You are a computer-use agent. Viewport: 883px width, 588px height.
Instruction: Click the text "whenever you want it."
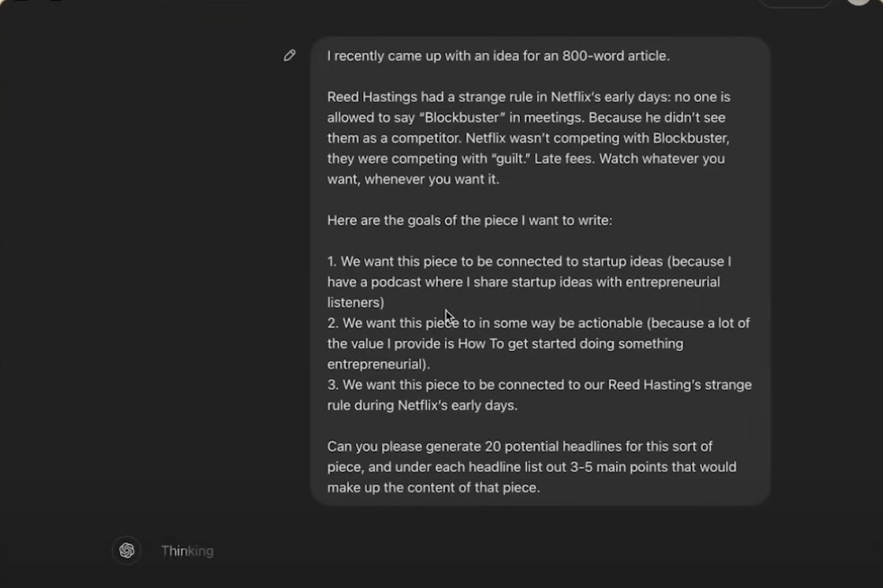pyautogui.click(x=432, y=179)
